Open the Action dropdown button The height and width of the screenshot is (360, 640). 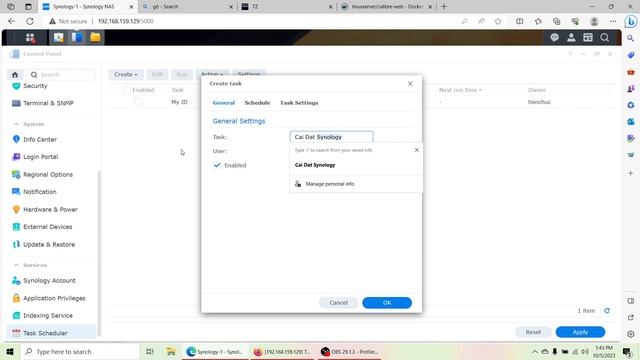pyautogui.click(x=212, y=73)
